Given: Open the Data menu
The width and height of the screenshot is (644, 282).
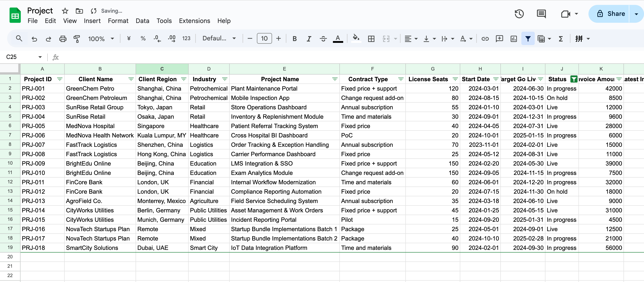Looking at the screenshot, I should (x=142, y=21).
